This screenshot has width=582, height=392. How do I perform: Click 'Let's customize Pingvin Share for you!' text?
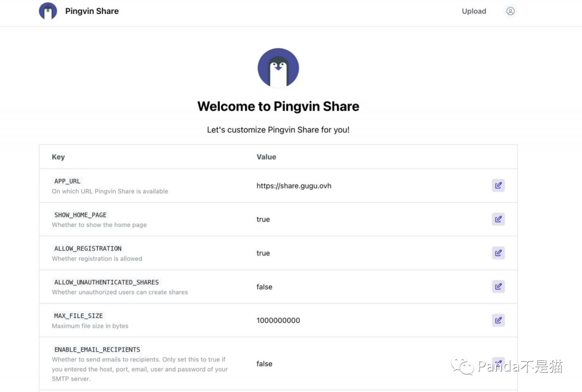click(278, 130)
